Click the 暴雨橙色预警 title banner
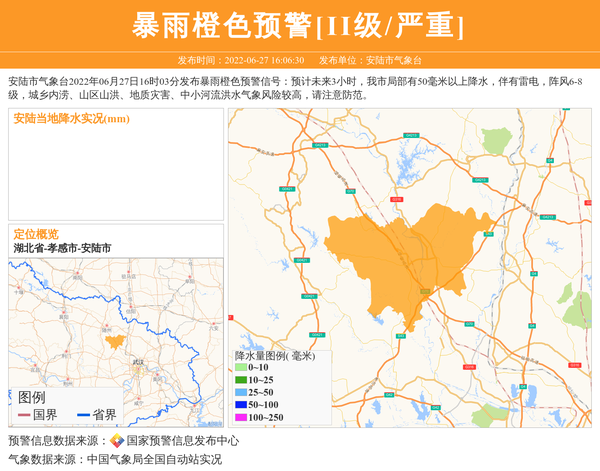The image size is (600, 471). coord(299,25)
